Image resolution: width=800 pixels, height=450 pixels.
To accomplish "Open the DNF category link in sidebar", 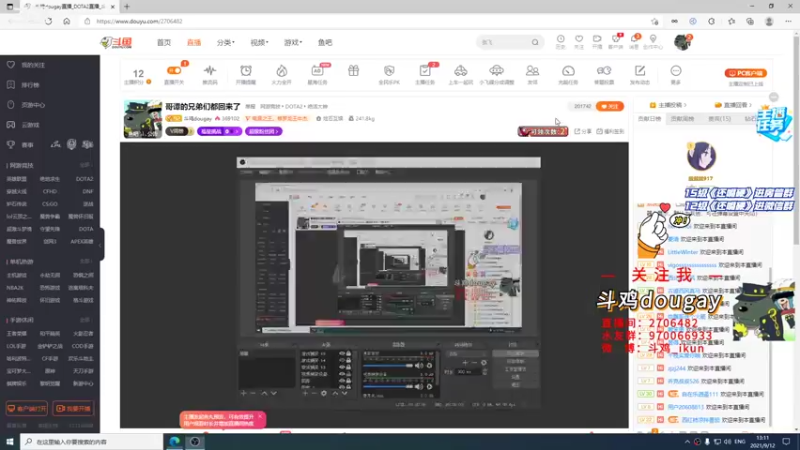I will (88, 191).
